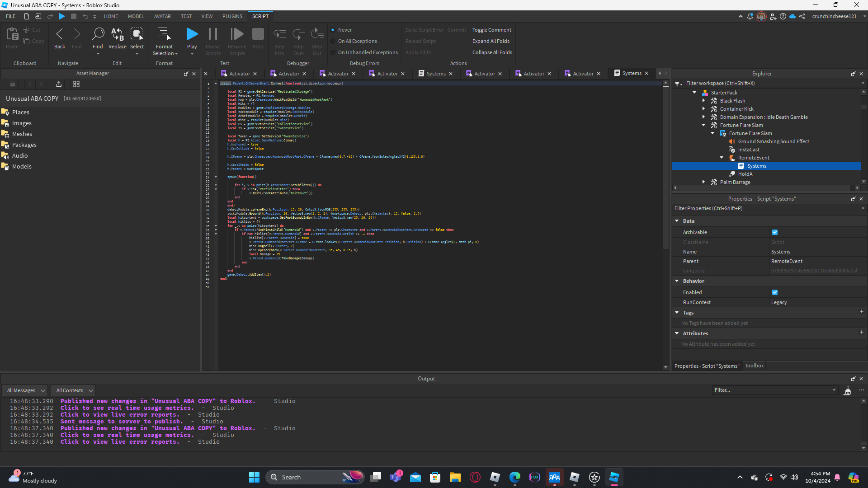Viewport: 868px width, 488px height.
Task: Open notifications bell in top bar
Action: (750, 16)
